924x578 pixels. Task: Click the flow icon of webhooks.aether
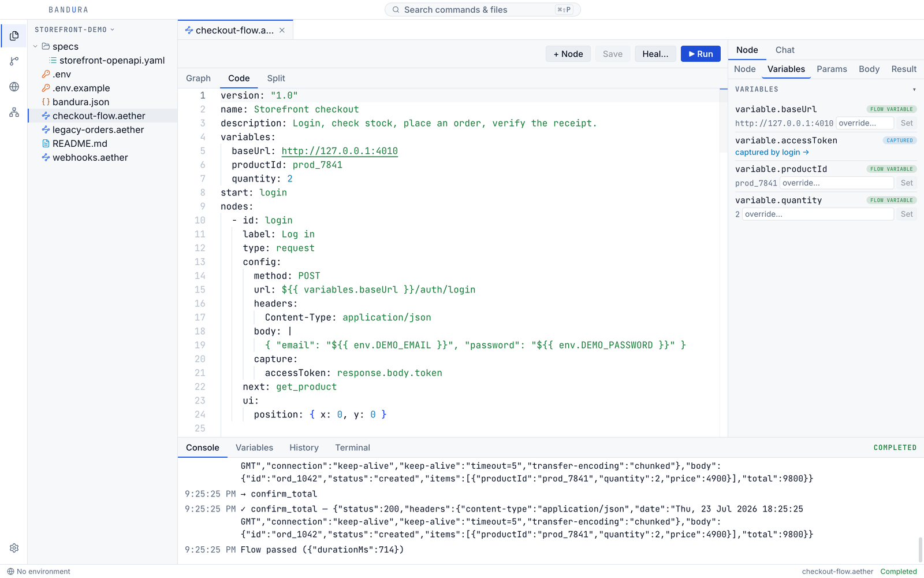pos(46,157)
